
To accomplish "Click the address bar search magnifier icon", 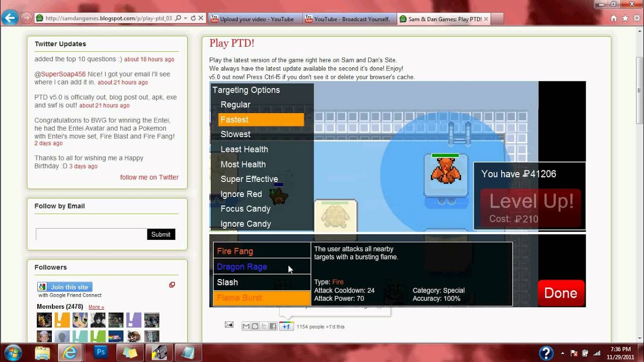I will pos(178,19).
